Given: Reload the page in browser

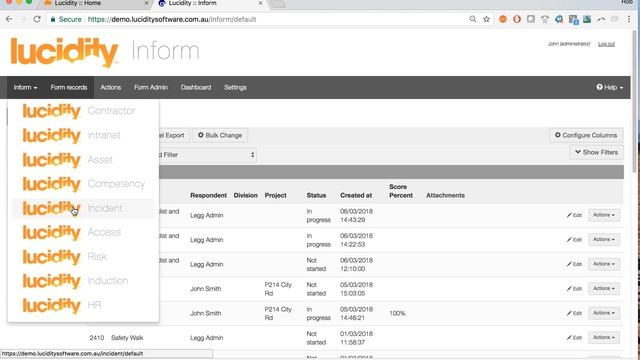Looking at the screenshot, I should pos(37,19).
